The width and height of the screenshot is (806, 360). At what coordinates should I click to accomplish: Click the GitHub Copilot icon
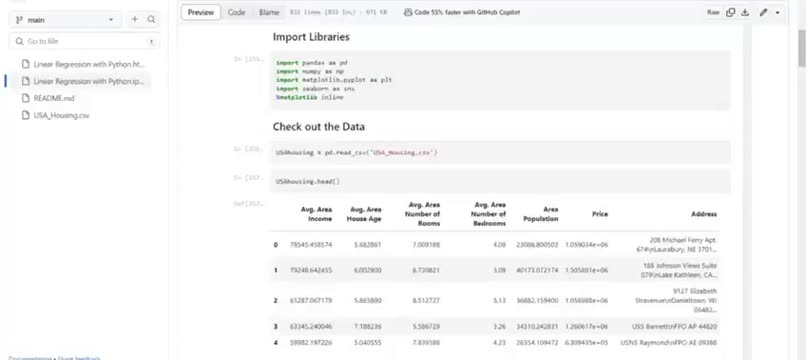point(408,12)
